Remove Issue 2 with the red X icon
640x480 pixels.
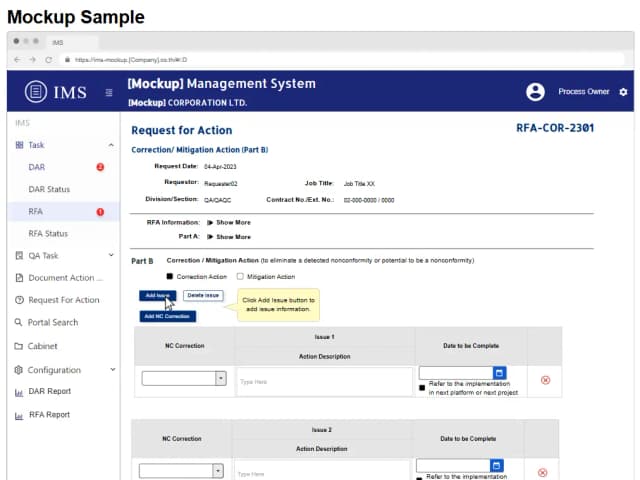click(x=543, y=472)
